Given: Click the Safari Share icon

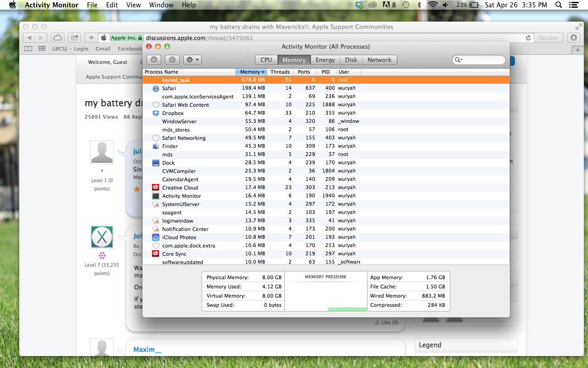Looking at the screenshot, I should [74, 38].
